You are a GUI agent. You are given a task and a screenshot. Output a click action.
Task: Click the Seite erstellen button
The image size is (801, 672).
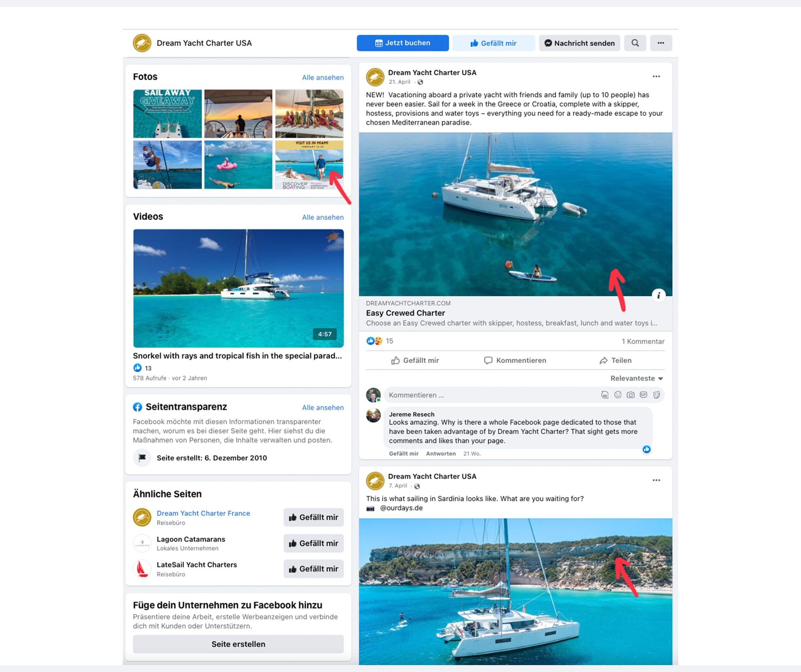238,644
